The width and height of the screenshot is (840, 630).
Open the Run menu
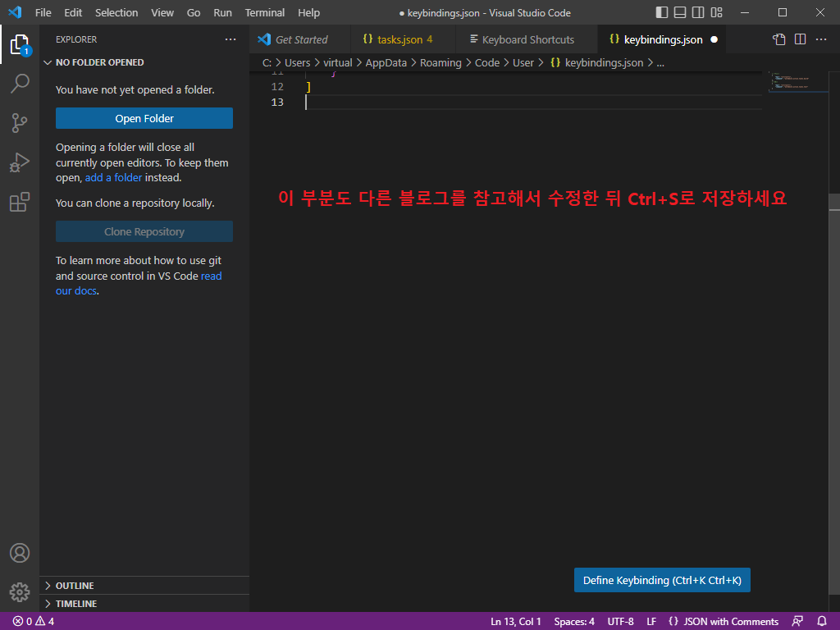click(222, 12)
